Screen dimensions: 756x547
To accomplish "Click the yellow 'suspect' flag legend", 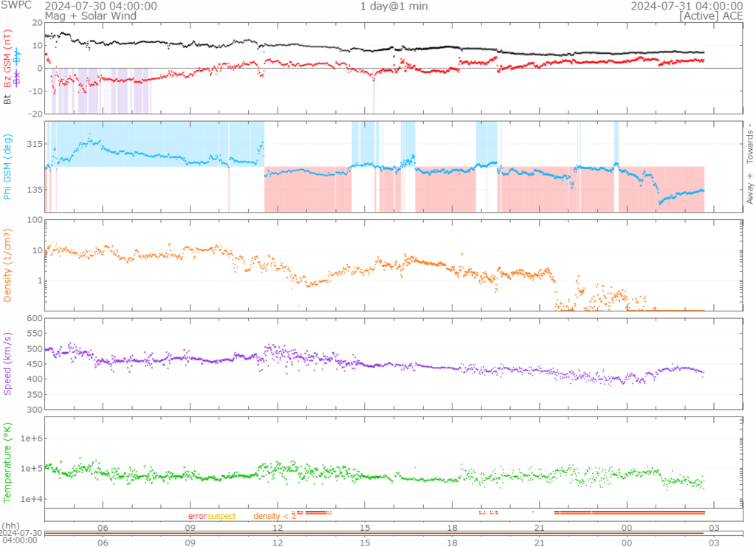I will tap(221, 516).
